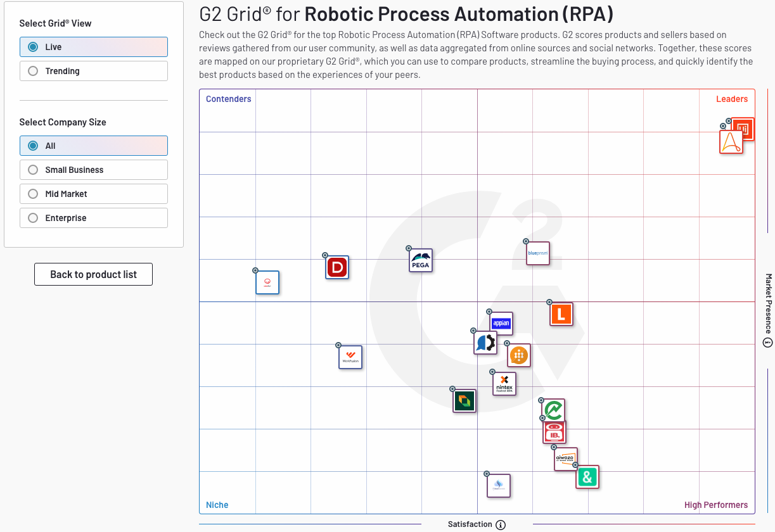This screenshot has width=775, height=532.
Task: Click the Back to product list button
Action: click(93, 274)
